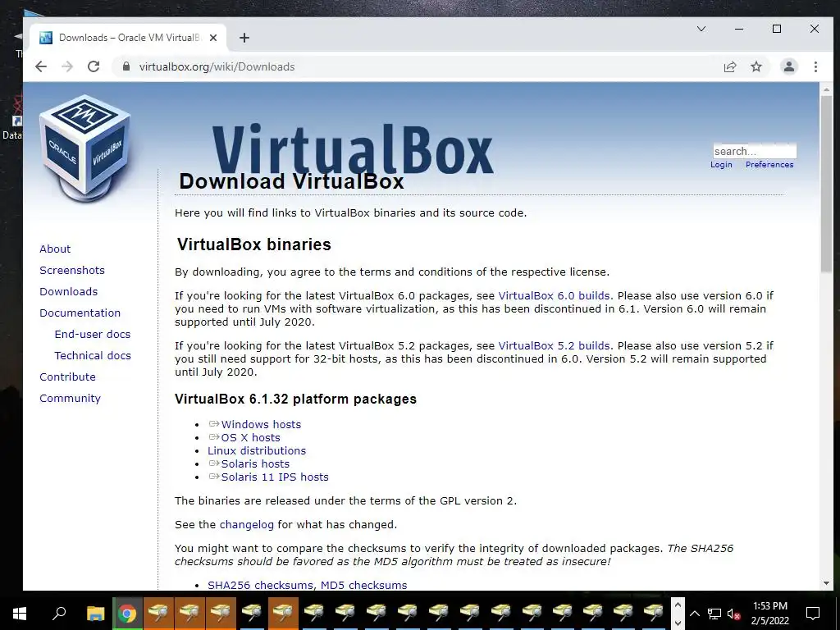Open the Login link
This screenshot has width=840, height=630.
pos(721,164)
